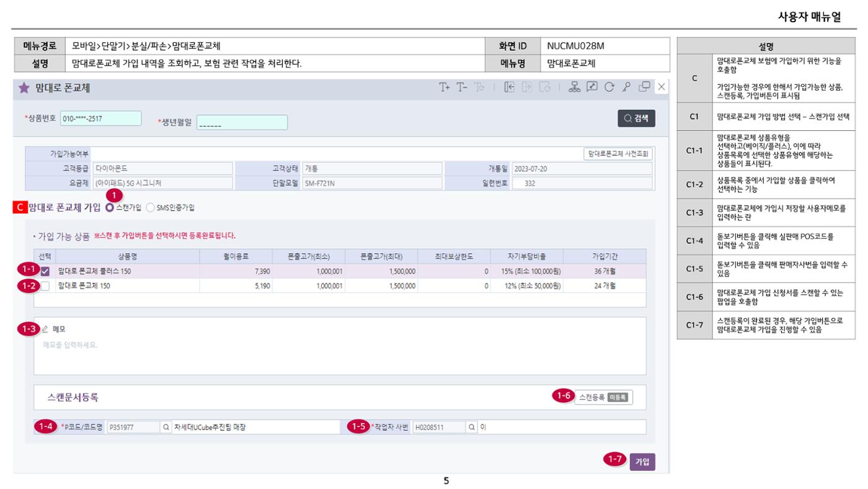
Task: Click the 폰출고가(최소) column header
Action: (308, 256)
